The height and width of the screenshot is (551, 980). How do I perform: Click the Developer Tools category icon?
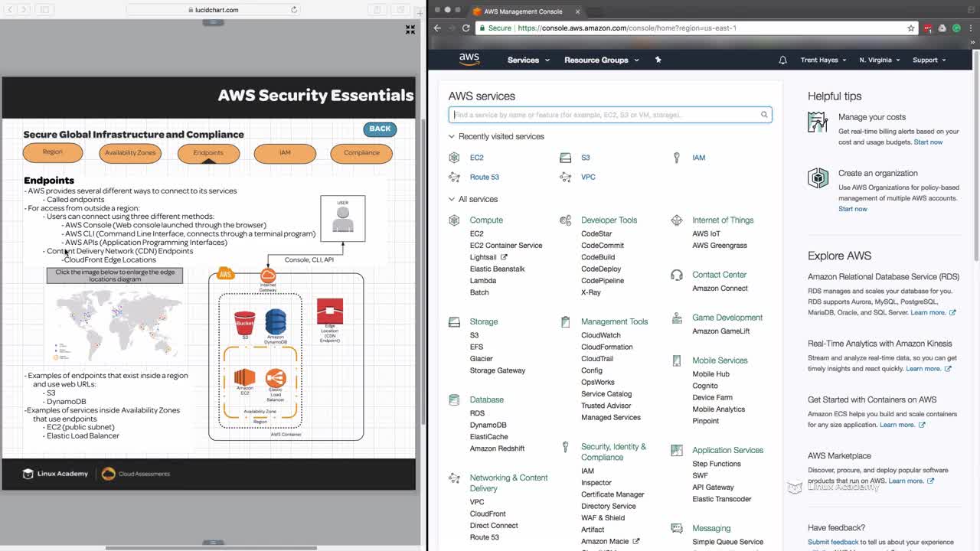tap(565, 220)
